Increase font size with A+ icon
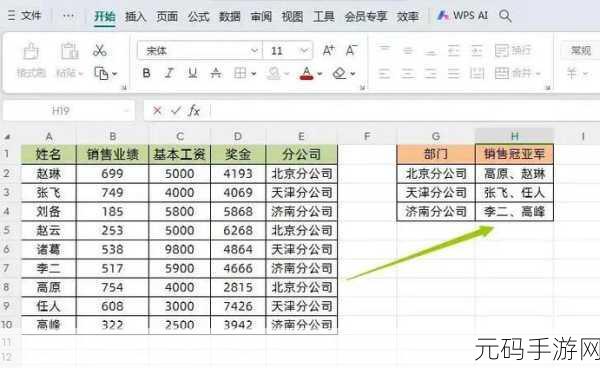Screen dimensions: 600x368 coord(328,50)
